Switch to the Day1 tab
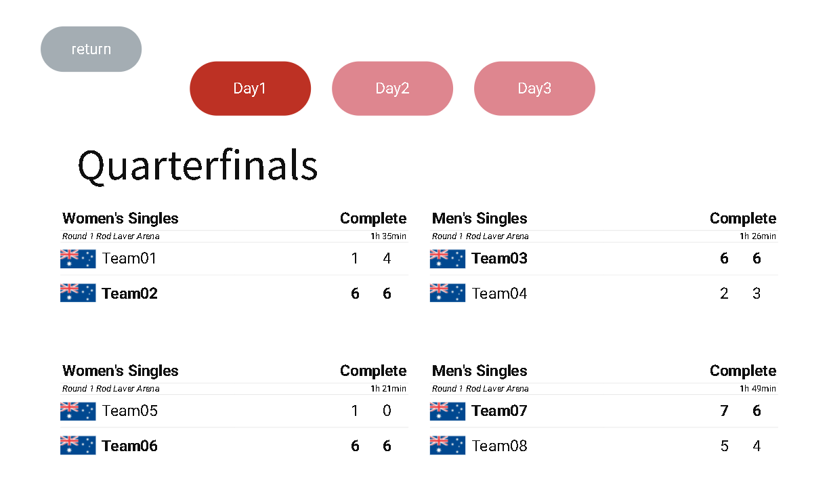 click(x=250, y=89)
